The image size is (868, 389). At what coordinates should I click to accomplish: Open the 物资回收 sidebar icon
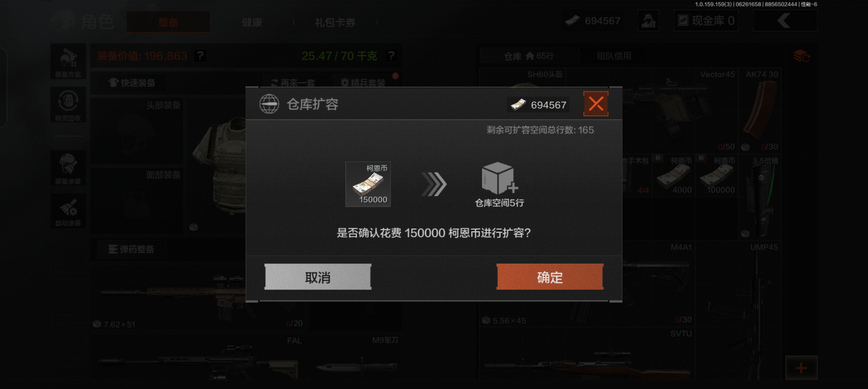tap(68, 105)
